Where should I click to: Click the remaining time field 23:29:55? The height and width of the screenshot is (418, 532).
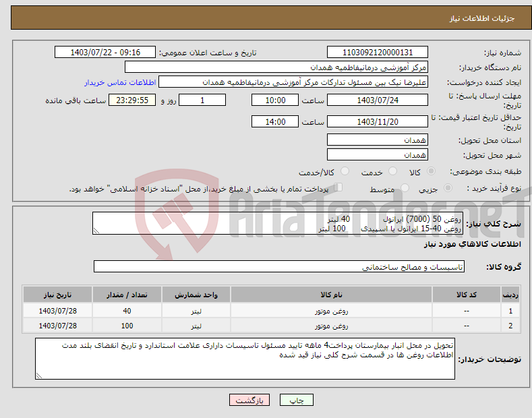click(132, 100)
